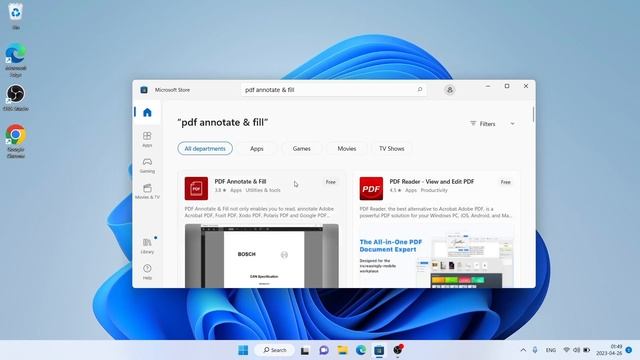This screenshot has width=640, height=360.
Task: Open the user account profile icon
Action: click(x=449, y=90)
